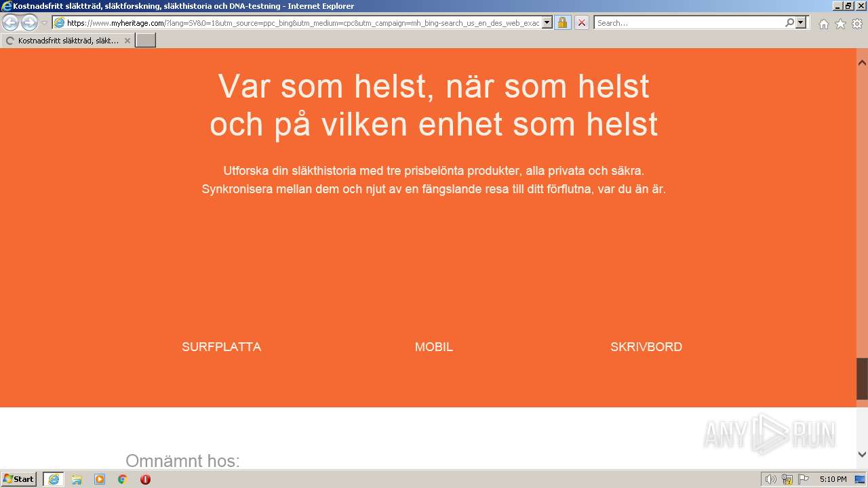The height and width of the screenshot is (488, 868).
Task: Open the red Opera-style taskbar icon
Action: [x=145, y=479]
